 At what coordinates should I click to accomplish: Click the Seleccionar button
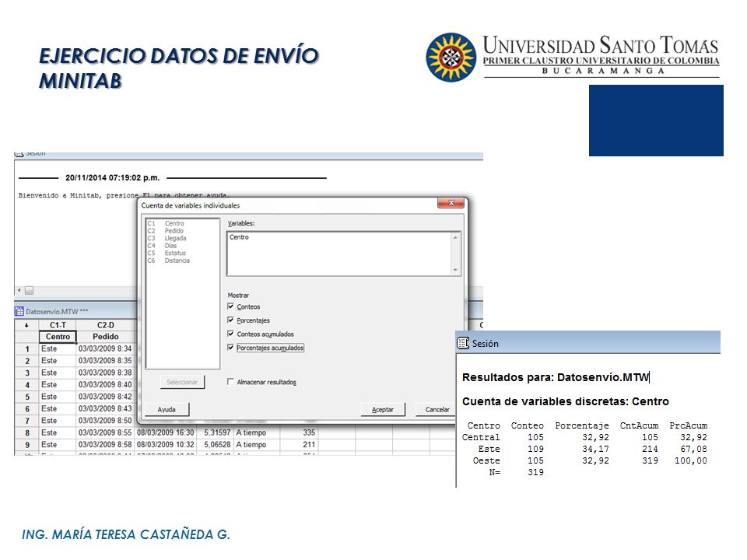[182, 382]
